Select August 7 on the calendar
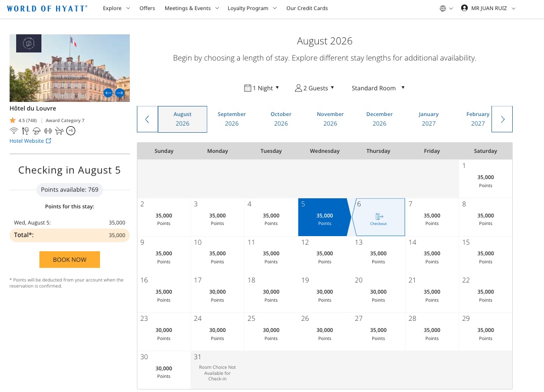This screenshot has width=544, height=392. (x=432, y=217)
